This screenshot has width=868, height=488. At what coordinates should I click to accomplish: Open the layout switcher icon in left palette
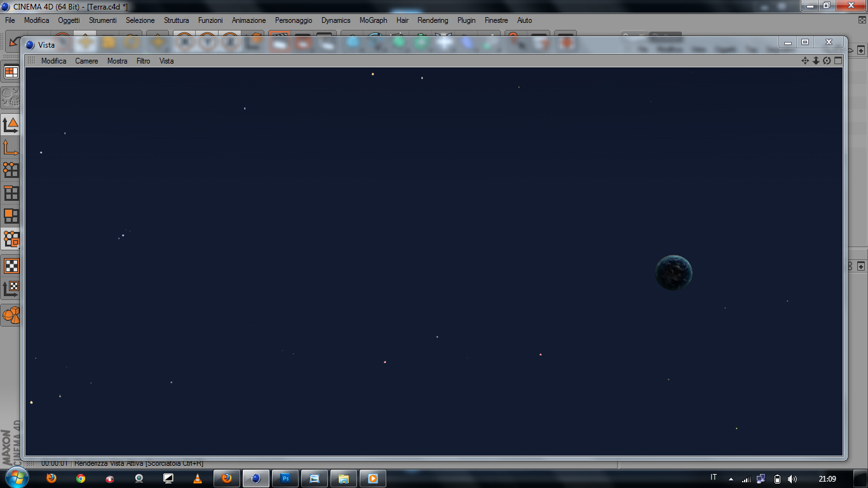[11, 72]
